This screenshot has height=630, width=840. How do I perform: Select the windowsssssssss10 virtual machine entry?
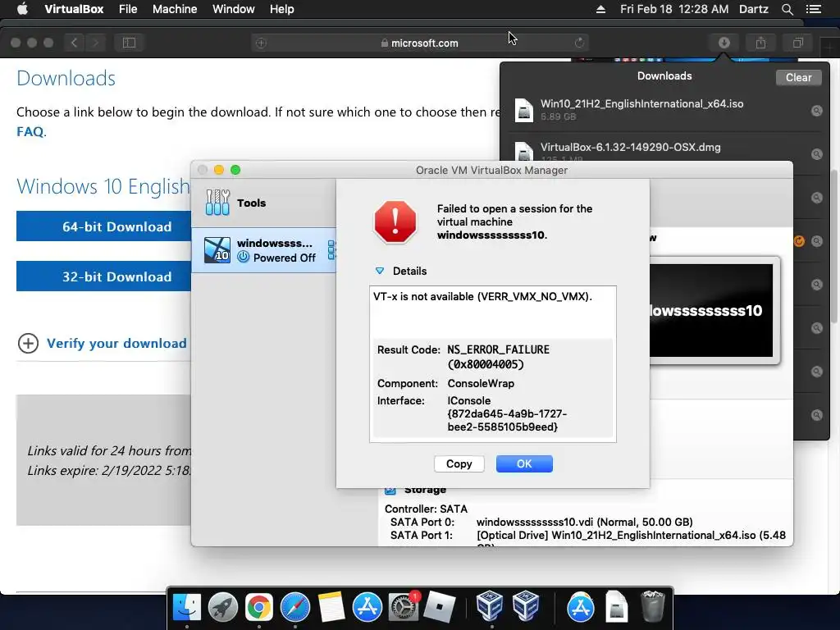[263, 250]
